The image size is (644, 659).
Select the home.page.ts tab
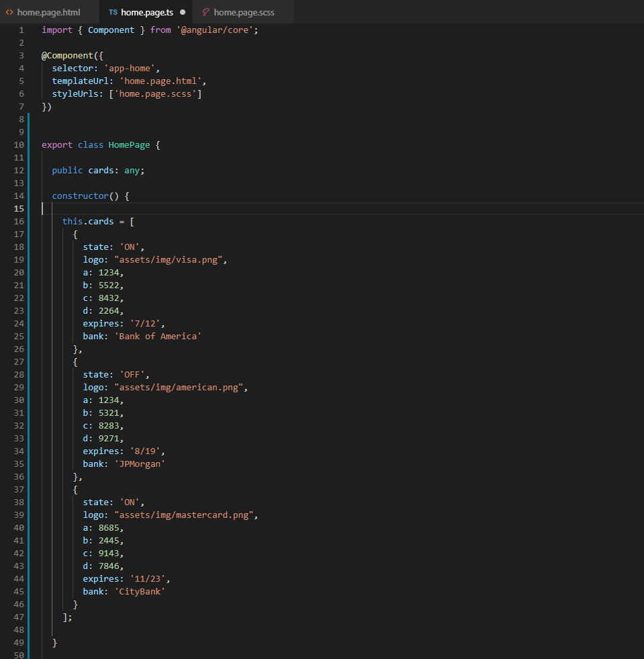click(x=145, y=12)
